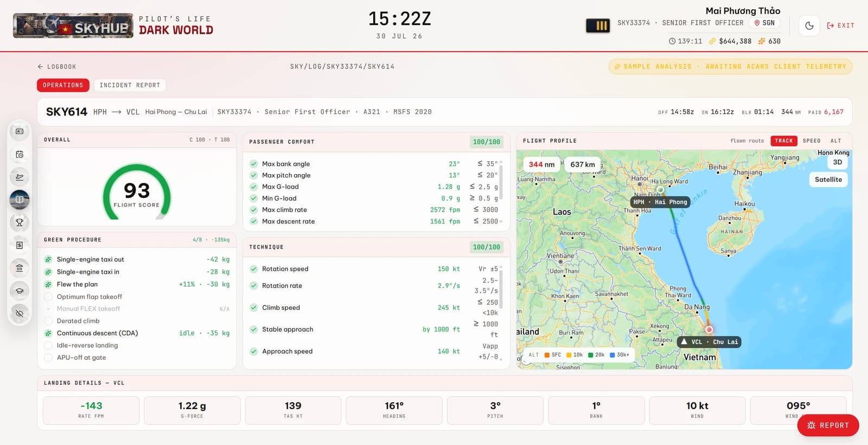Toggle Derated climb circle
The image size is (868, 445).
[x=48, y=321]
